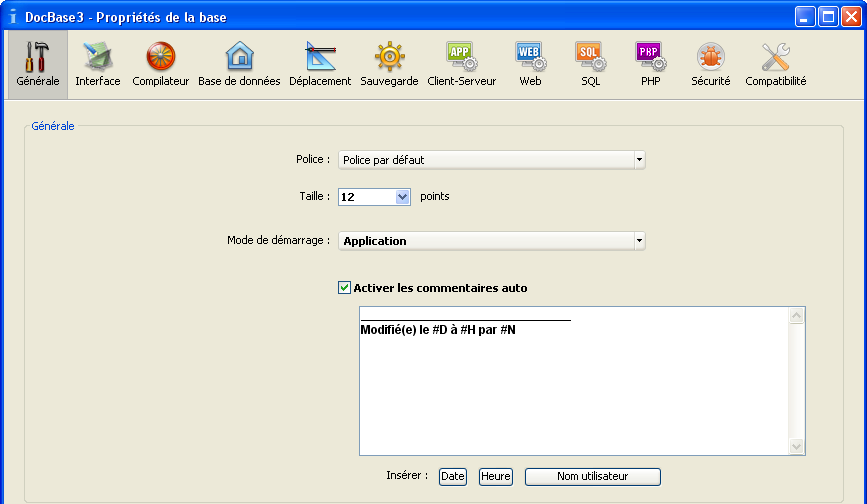Select the Générale settings tab
This screenshot has width=867, height=504.
click(x=38, y=64)
